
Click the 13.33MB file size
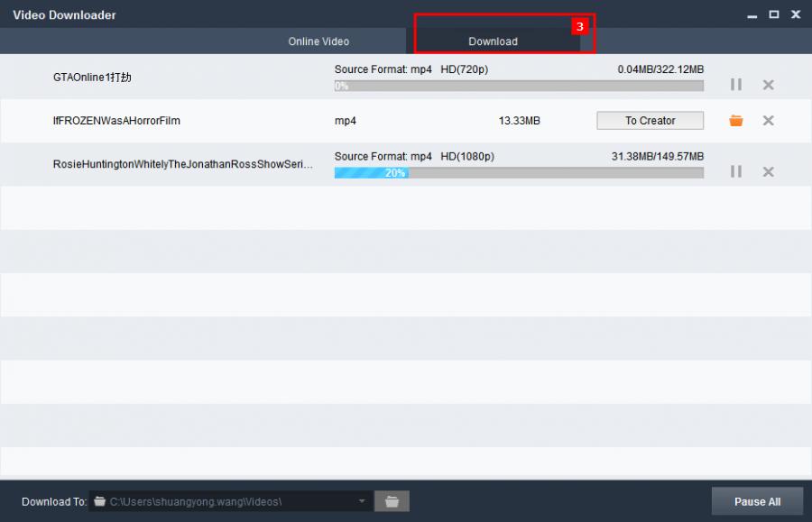tap(519, 121)
